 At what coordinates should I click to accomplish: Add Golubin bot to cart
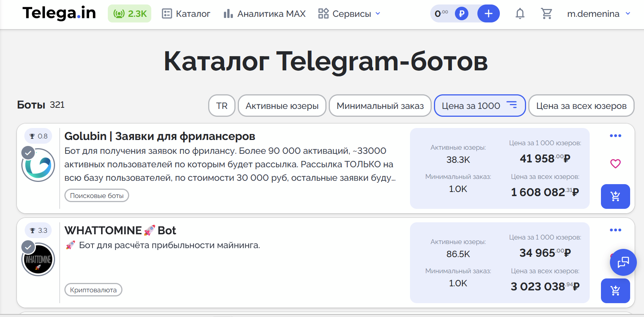[x=615, y=196]
